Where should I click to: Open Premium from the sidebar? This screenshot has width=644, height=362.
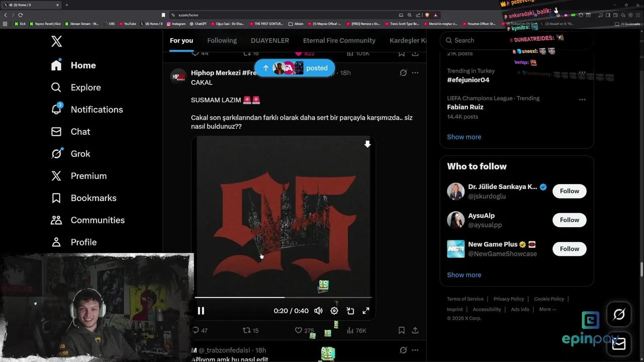(79, 176)
